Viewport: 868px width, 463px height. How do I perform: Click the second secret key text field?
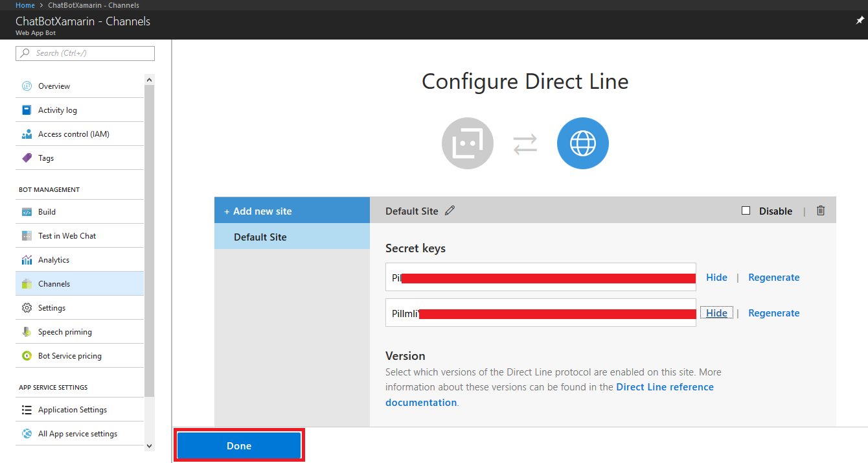[540, 313]
